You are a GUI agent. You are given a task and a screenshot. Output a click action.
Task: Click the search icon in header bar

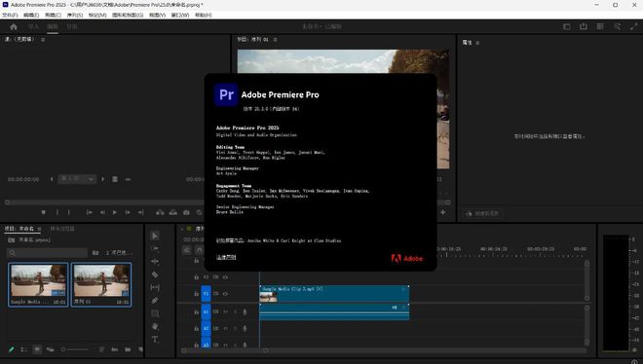(617, 26)
